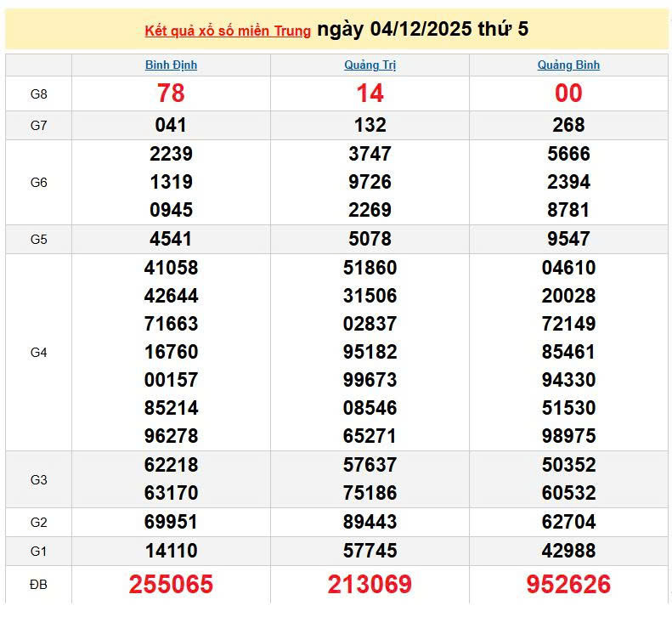The image size is (672, 617).
Task: Click G3 value 60532
Action: pos(568,493)
